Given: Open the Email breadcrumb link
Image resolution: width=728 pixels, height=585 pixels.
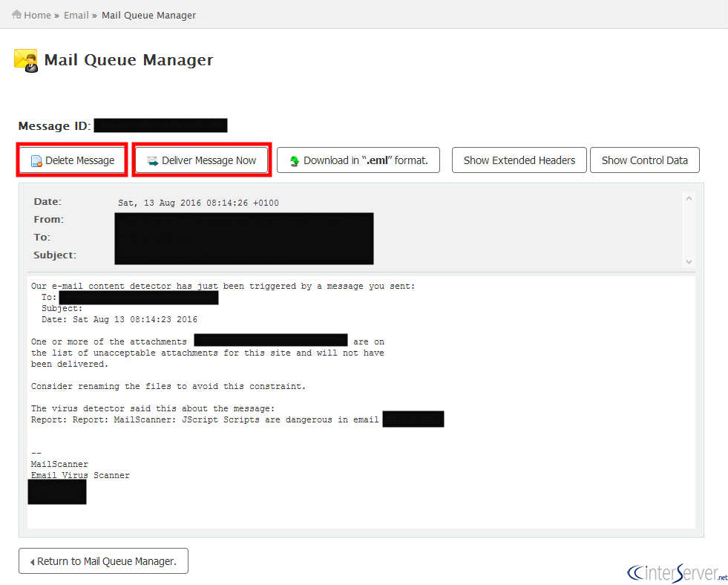Looking at the screenshot, I should [76, 15].
